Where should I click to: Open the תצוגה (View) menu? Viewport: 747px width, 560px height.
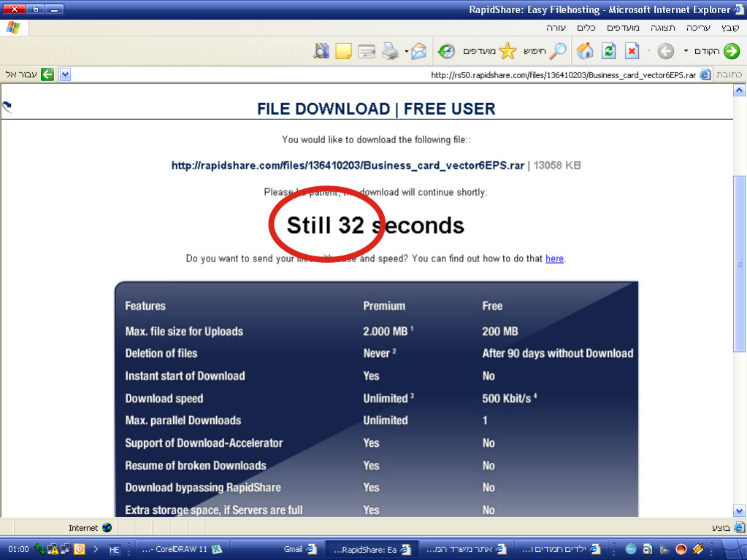(663, 28)
